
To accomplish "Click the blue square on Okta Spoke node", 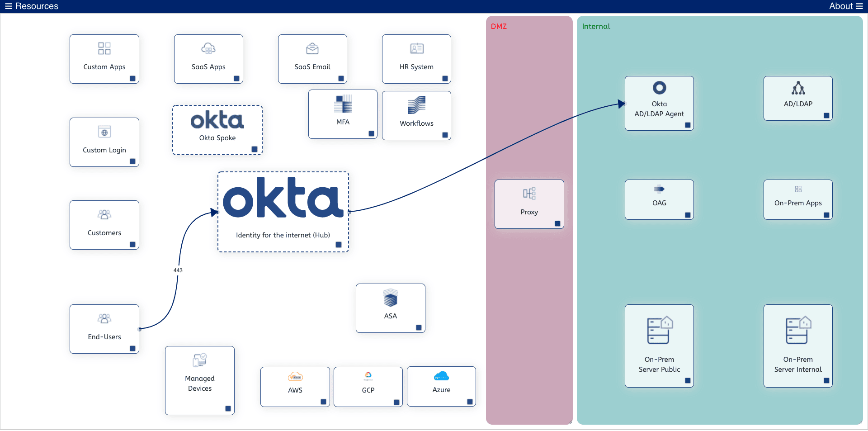I will click(255, 149).
